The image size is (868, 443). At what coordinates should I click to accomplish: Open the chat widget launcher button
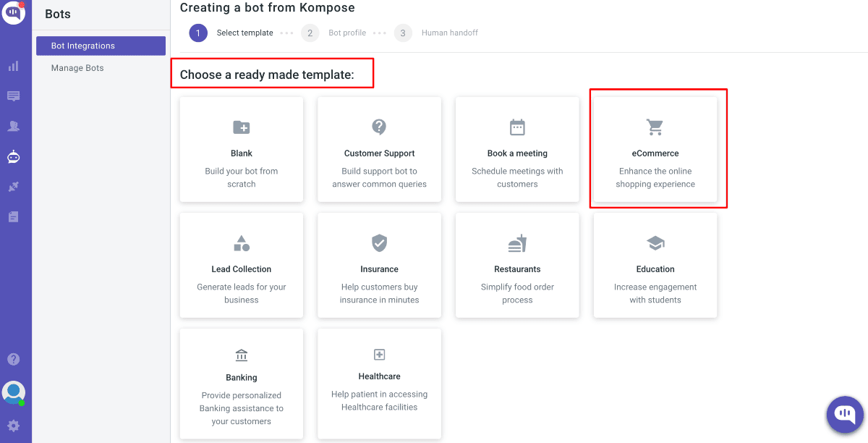[x=845, y=415]
